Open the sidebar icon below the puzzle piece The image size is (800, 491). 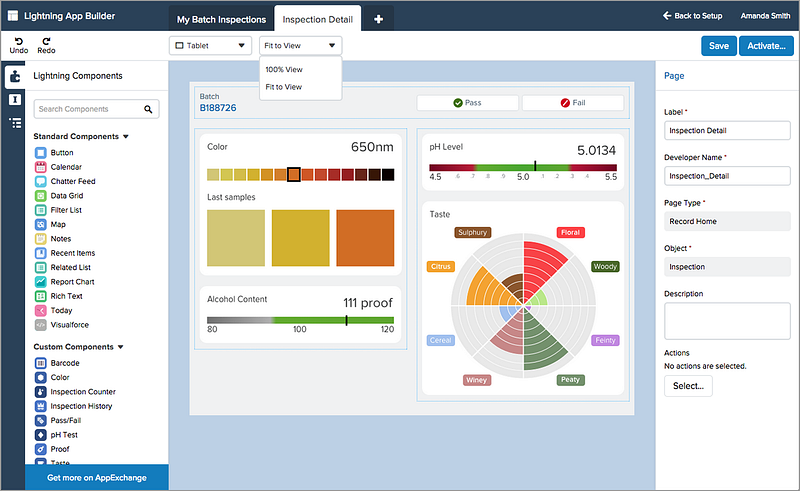15,100
